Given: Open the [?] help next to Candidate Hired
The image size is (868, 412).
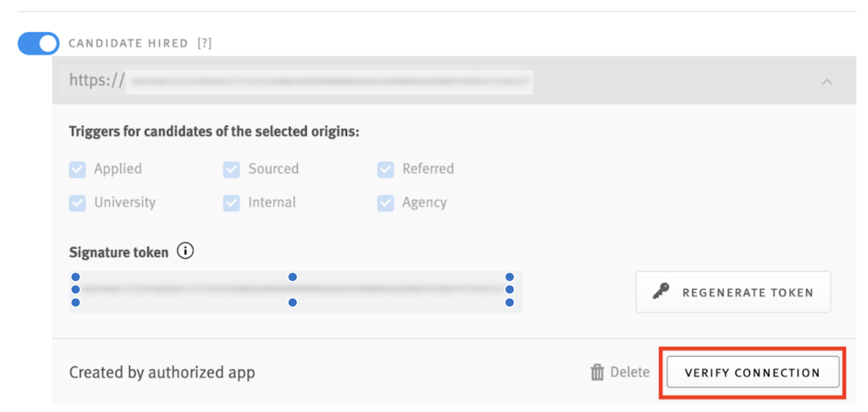Looking at the screenshot, I should [204, 43].
